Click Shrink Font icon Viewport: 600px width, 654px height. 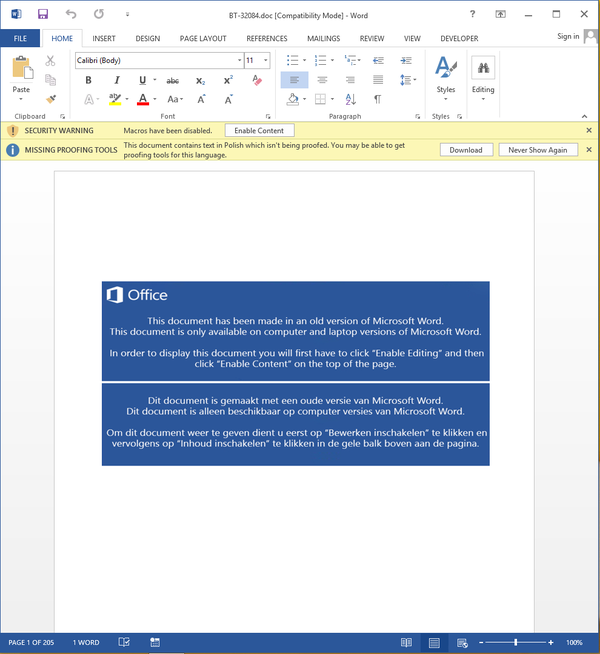point(228,99)
